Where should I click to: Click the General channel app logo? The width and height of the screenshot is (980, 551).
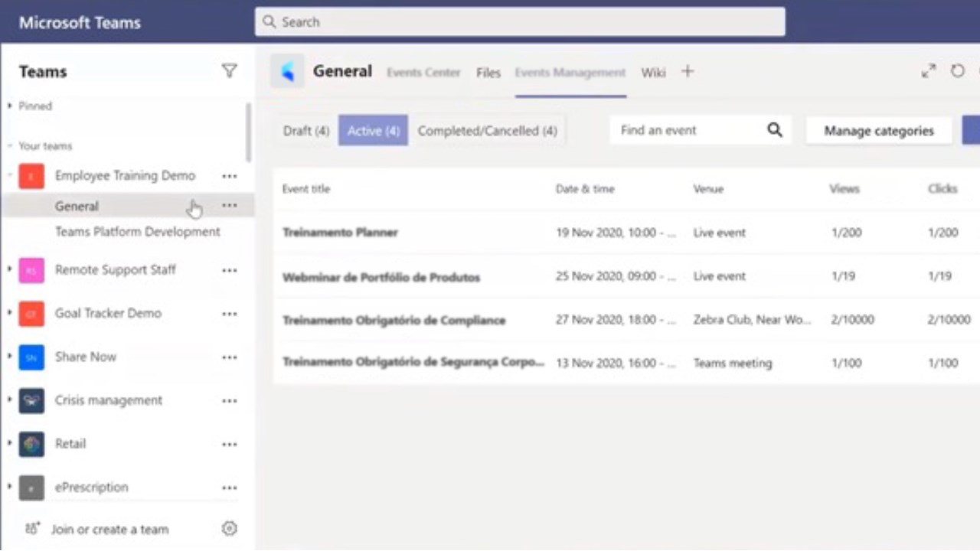(288, 72)
